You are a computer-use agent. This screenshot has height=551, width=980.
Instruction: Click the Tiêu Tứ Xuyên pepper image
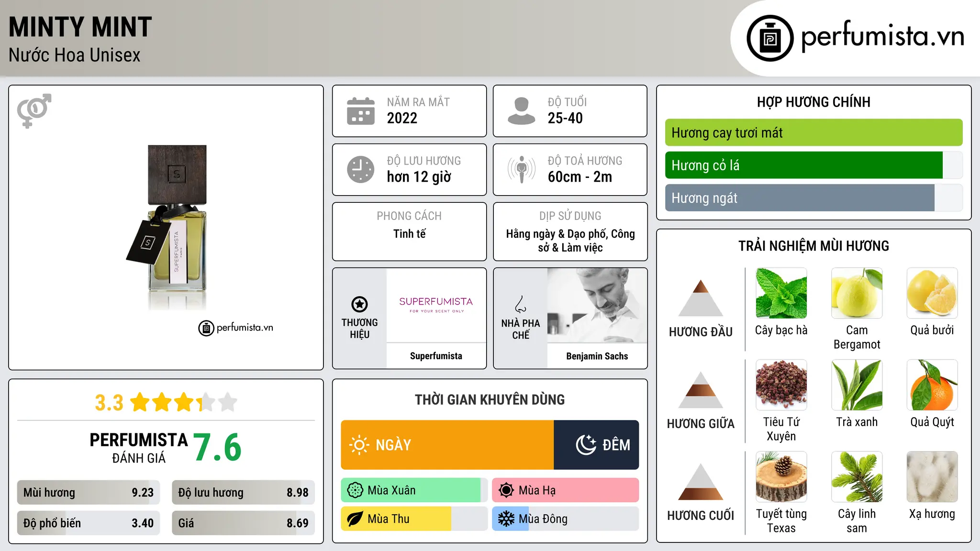tap(781, 385)
